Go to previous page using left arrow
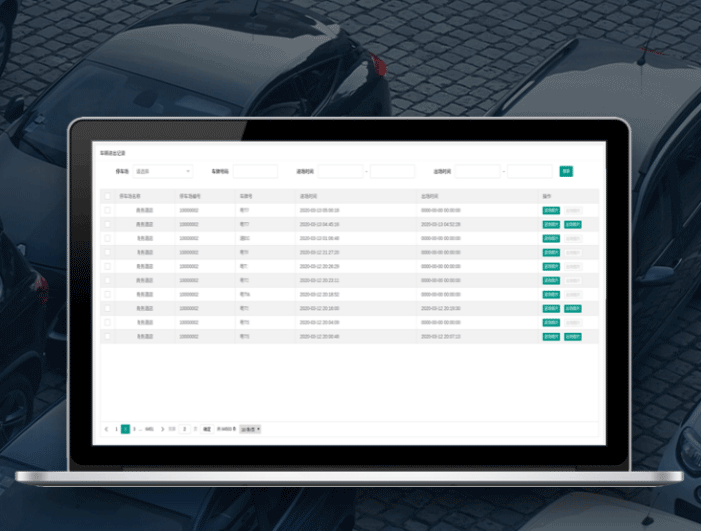This screenshot has width=701, height=531. 107,429
